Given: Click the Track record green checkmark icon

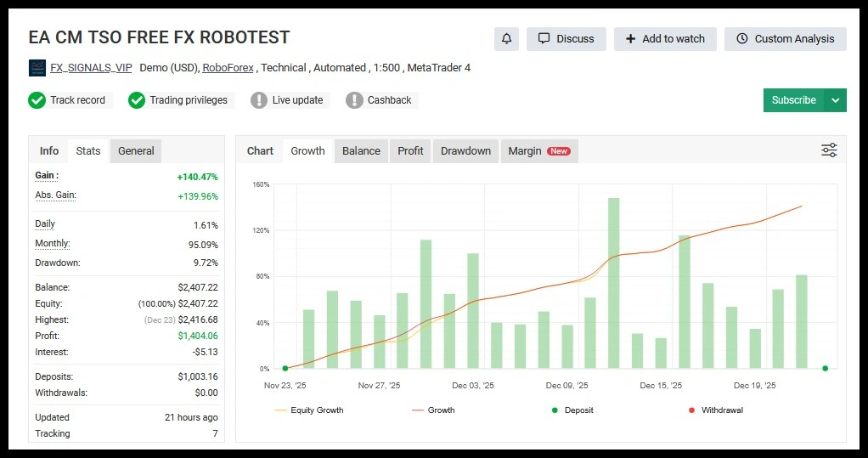Looking at the screenshot, I should point(37,100).
